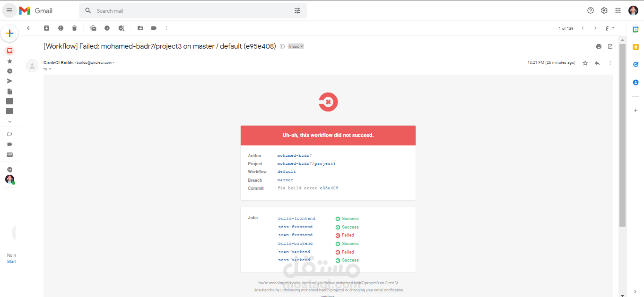The height and width of the screenshot is (297, 644).
Task: Open the test-frontend job
Action: tap(295, 227)
